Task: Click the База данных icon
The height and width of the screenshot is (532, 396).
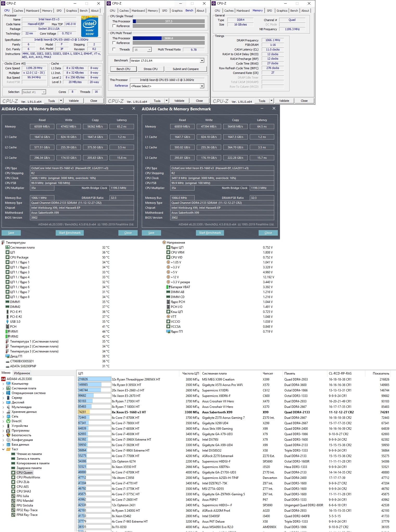Action: (8, 445)
